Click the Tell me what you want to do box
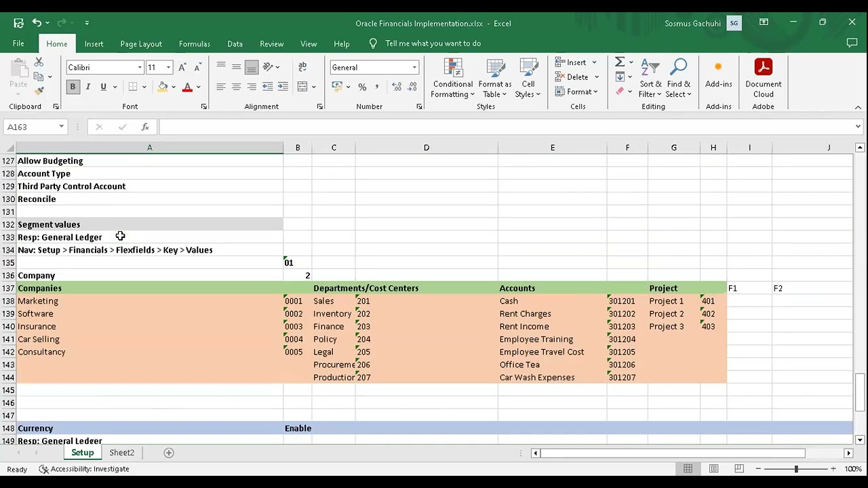Screen dimensions: 868x488 [433, 43]
